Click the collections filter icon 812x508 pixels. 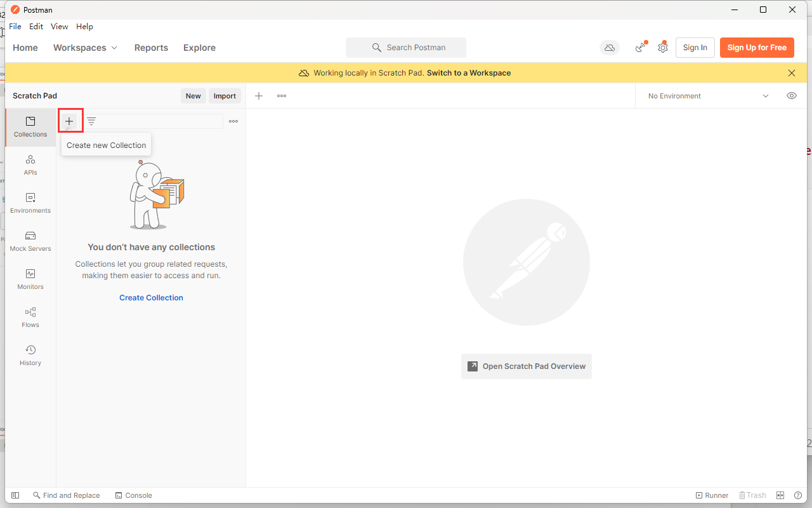[x=91, y=121]
